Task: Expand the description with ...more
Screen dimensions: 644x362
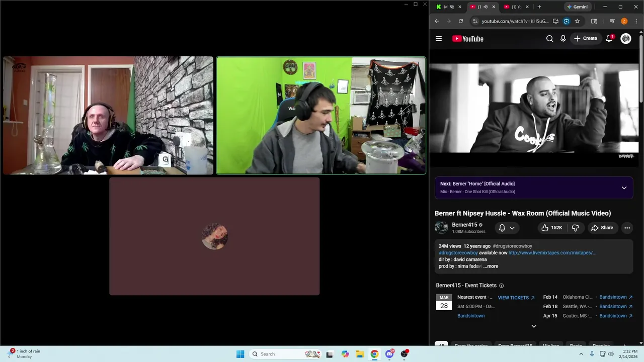Action: coord(491,266)
